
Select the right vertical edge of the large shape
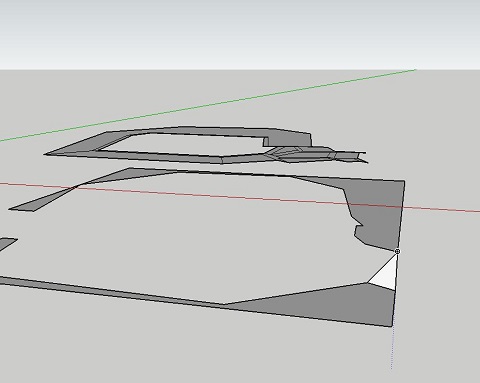coord(399,254)
